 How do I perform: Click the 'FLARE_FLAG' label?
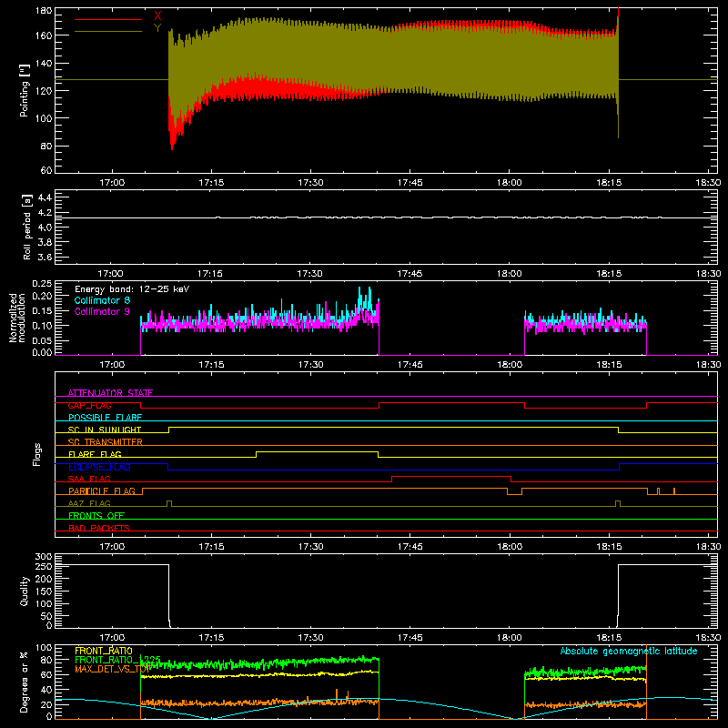click(x=95, y=454)
